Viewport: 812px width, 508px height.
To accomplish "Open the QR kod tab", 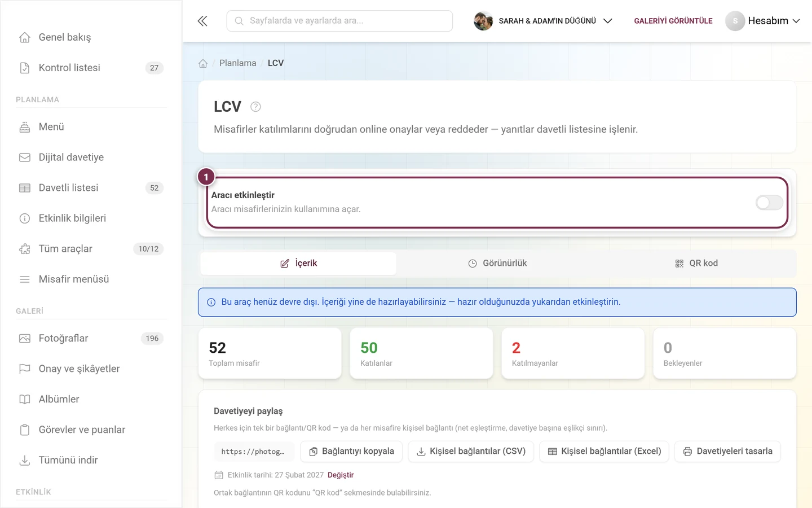I will coord(696,264).
